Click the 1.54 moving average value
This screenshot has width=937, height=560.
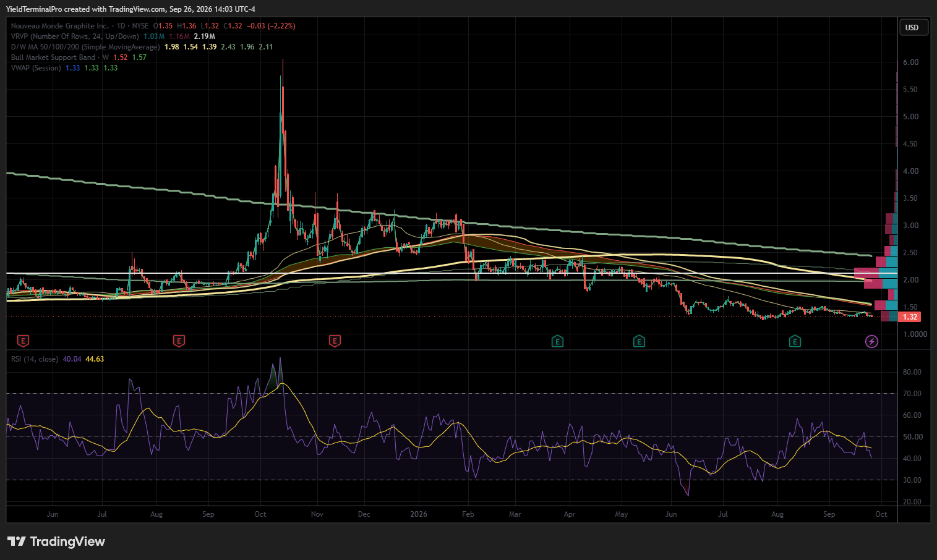190,47
